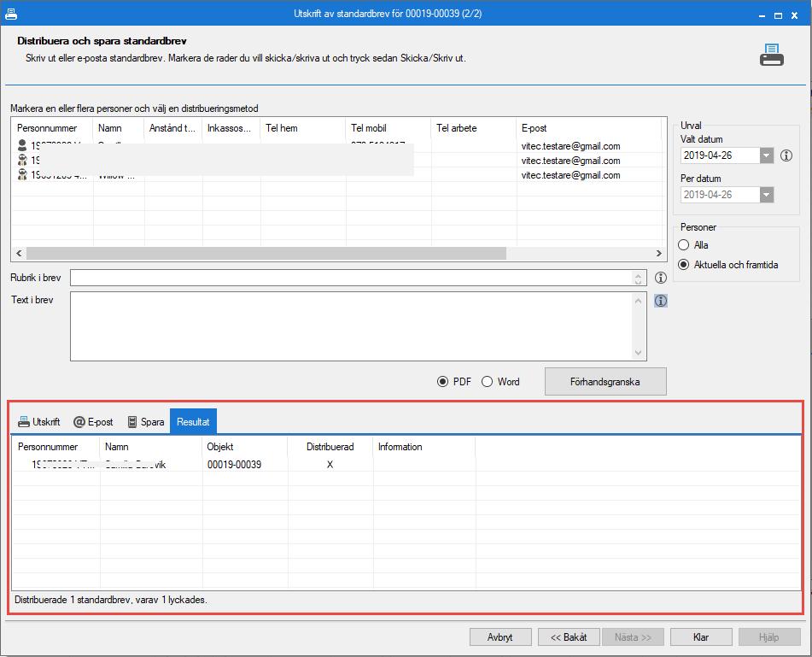The image size is (812, 657).
Task: Open the Spara tab
Action: 146,422
